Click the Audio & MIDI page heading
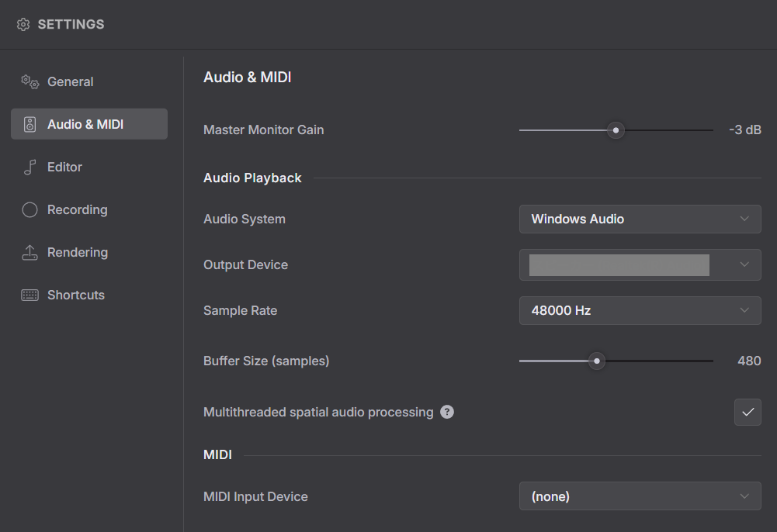The width and height of the screenshot is (777, 532). 248,78
